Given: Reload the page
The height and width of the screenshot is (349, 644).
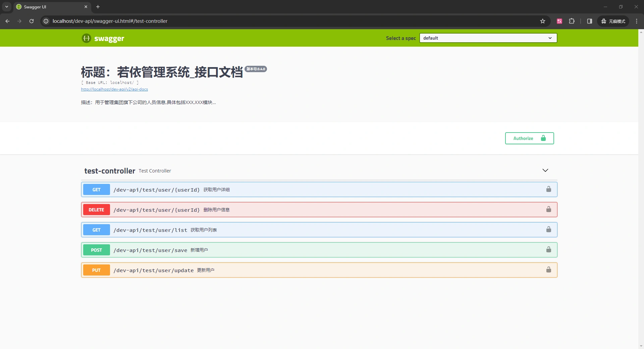Looking at the screenshot, I should (32, 21).
